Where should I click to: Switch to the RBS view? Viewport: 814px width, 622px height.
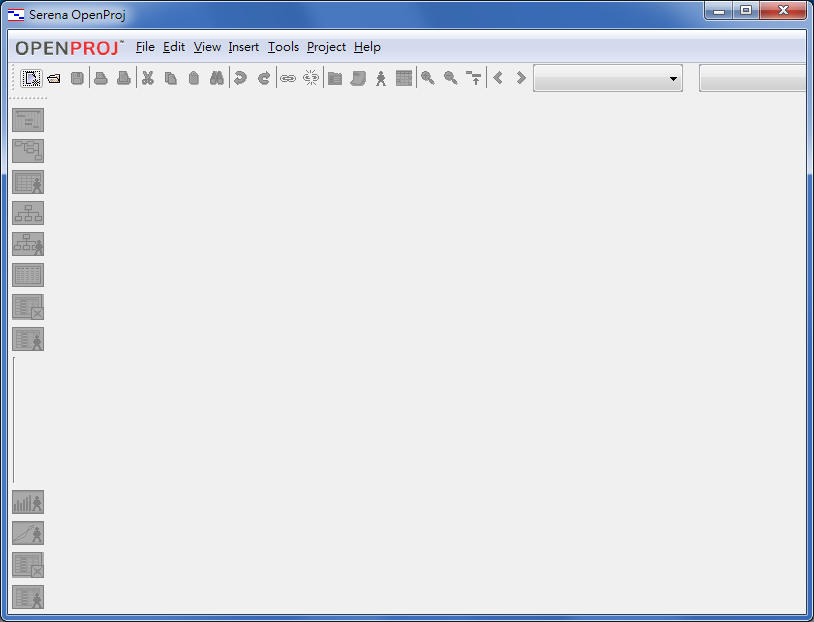click(x=27, y=244)
